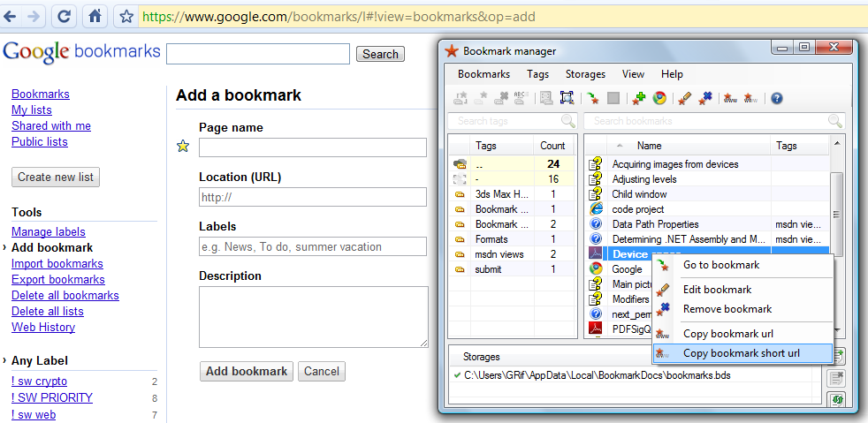This screenshot has width=868, height=423.
Task: Click the Internet Explorer icon beside code project
Action: pyautogui.click(x=596, y=209)
